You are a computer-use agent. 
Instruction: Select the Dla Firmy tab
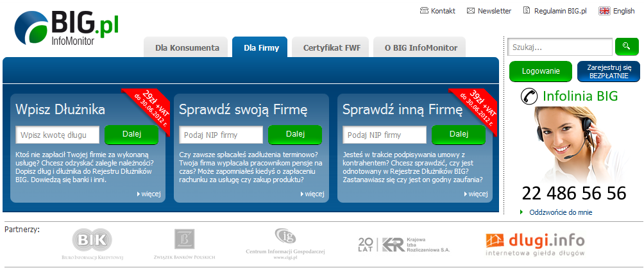pyautogui.click(x=261, y=47)
